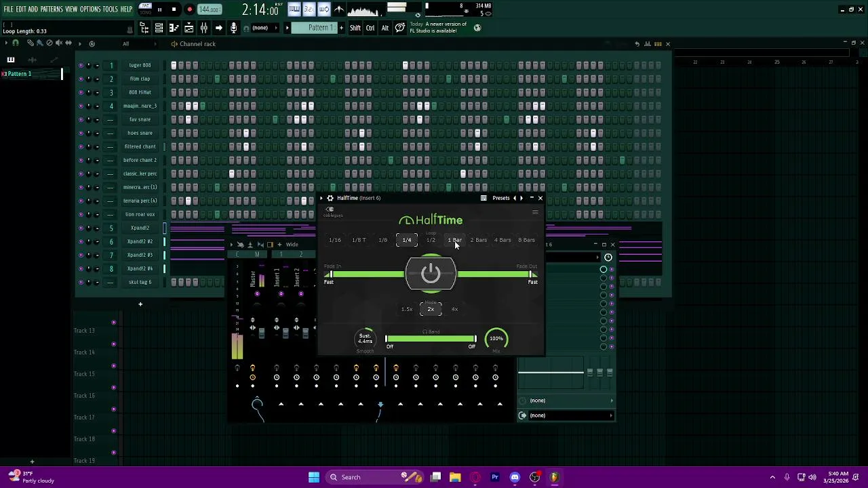Toggle Track 13 mute dot in playlist
Image resolution: width=868 pixels, height=488 pixels.
click(x=114, y=322)
